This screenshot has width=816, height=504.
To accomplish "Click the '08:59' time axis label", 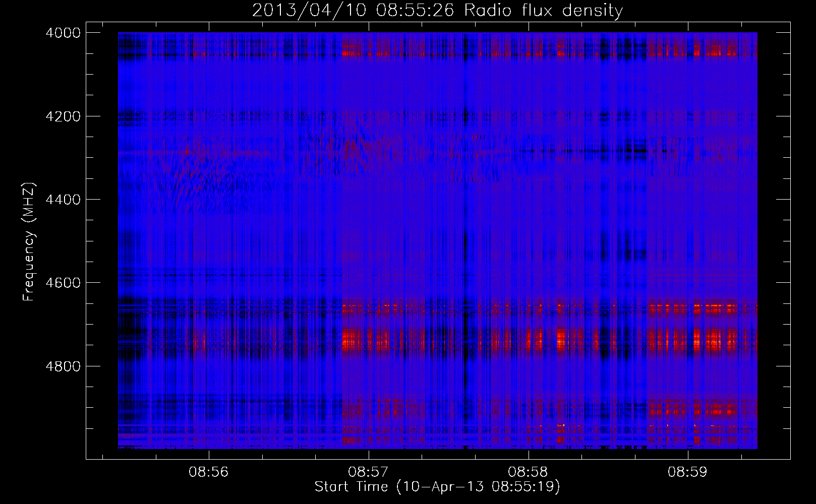I will pyautogui.click(x=687, y=472).
